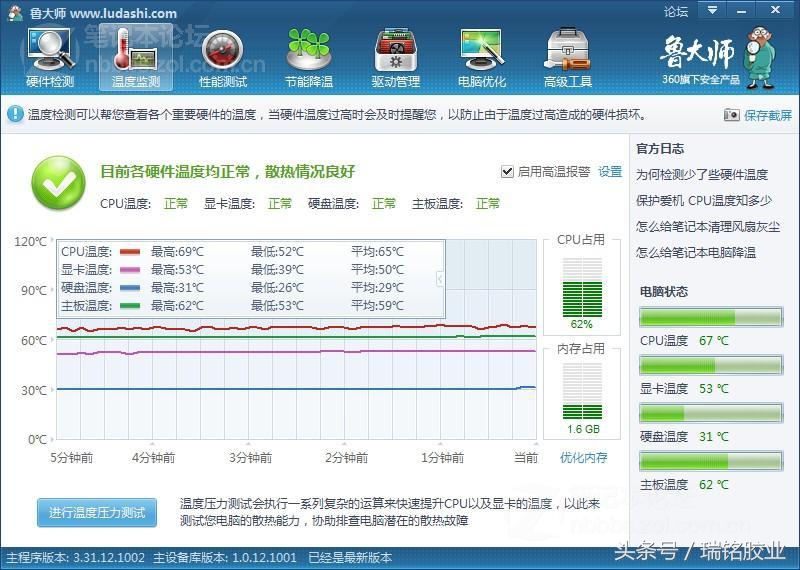Image resolution: width=800 pixels, height=570 pixels.
Task: Open the title bar dropdown menu arrow
Action: pos(713,10)
